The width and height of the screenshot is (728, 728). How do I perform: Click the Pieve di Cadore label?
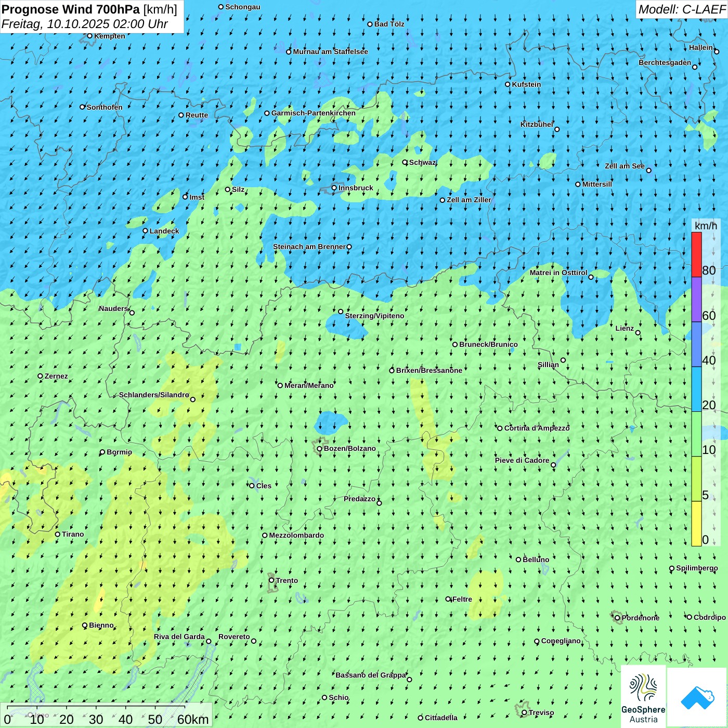[522, 460]
